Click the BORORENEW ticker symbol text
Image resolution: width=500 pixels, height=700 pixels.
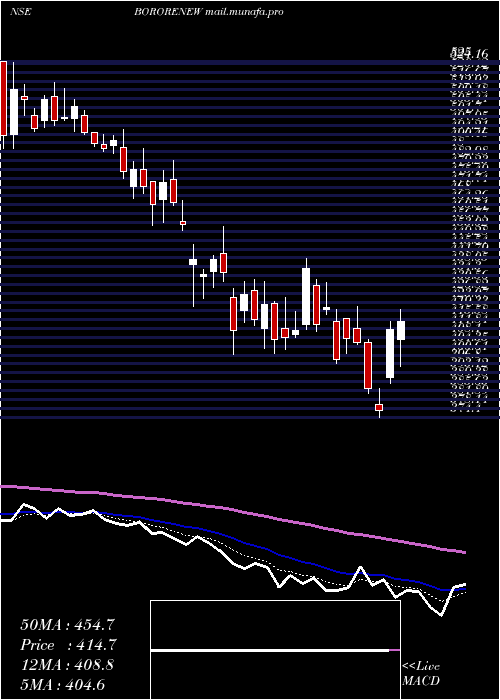[x=169, y=12]
